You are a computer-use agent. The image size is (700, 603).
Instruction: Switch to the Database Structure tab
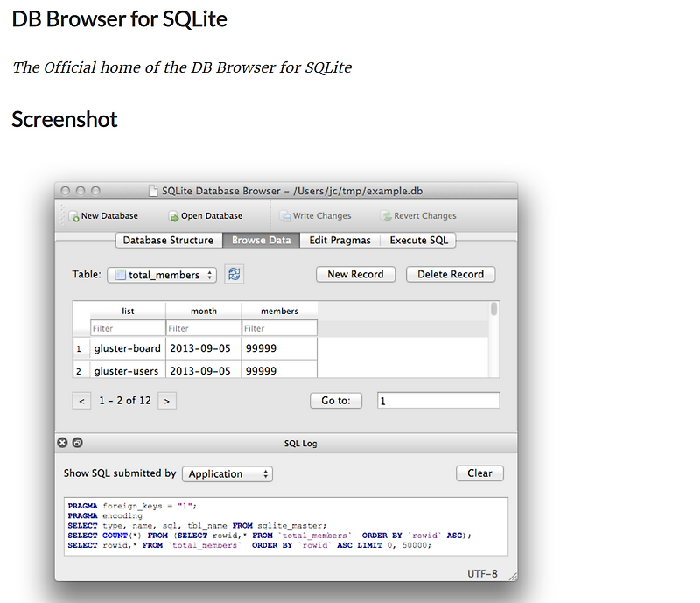point(168,240)
